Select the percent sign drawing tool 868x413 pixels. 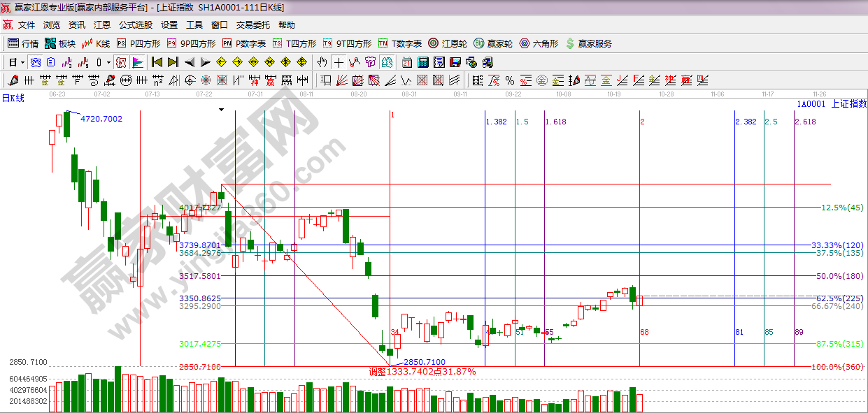pyautogui.click(x=510, y=80)
